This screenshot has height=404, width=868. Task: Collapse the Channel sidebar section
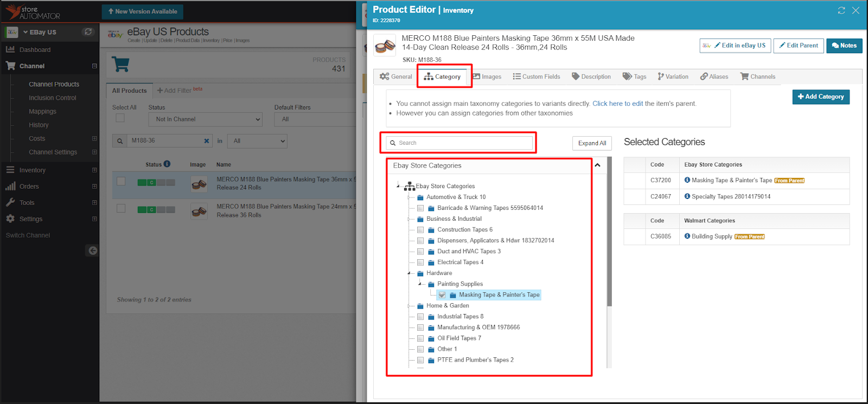point(94,66)
